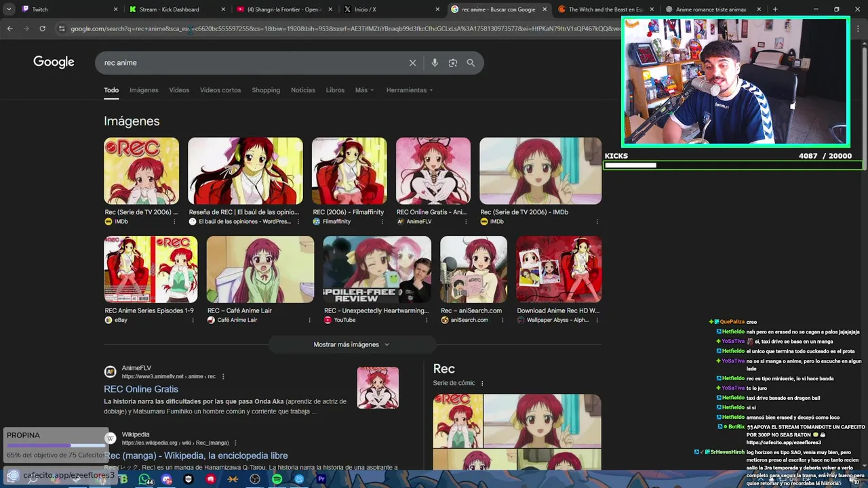Select the Libros search filter
868x488 pixels.
pyautogui.click(x=335, y=90)
